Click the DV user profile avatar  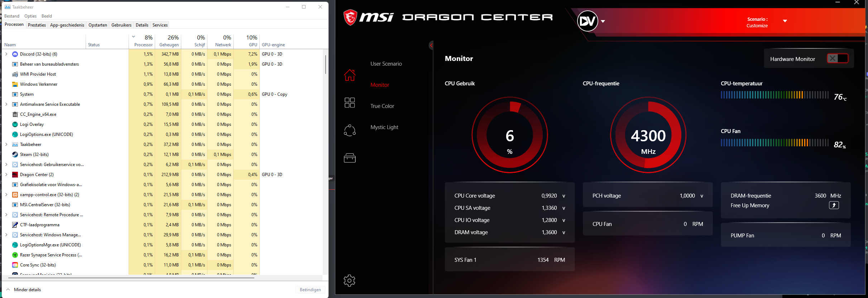click(587, 21)
